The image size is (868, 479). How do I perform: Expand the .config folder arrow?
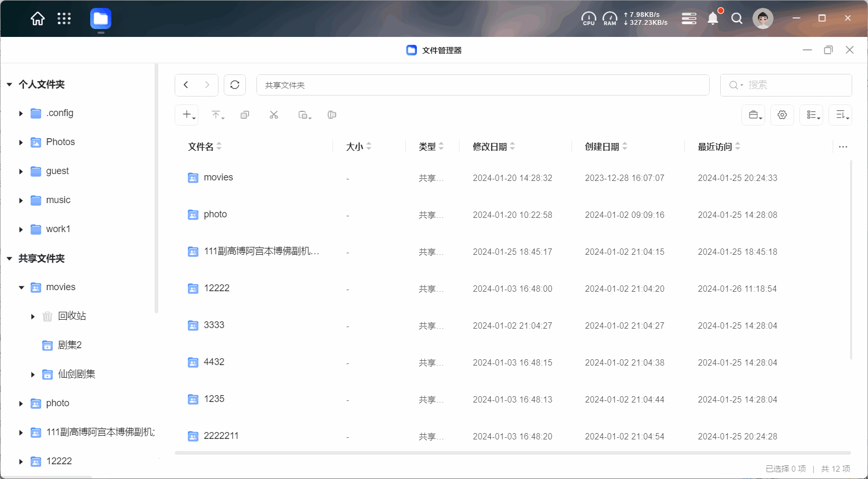(21, 113)
